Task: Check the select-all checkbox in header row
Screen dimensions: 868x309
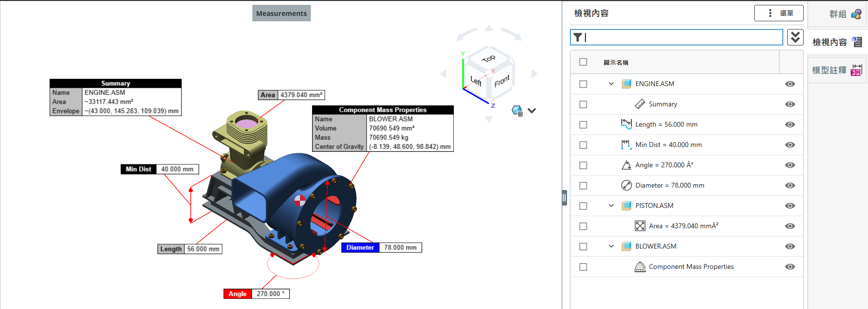Action: tap(583, 62)
